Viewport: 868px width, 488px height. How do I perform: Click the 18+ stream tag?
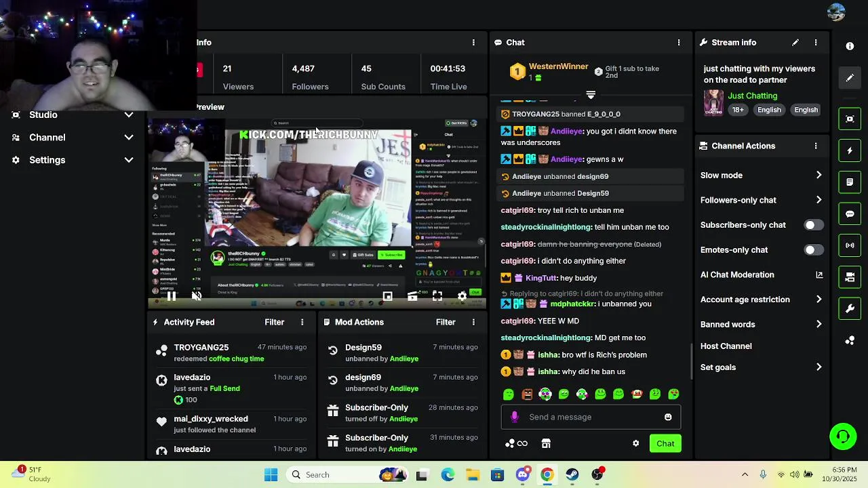[x=738, y=110]
